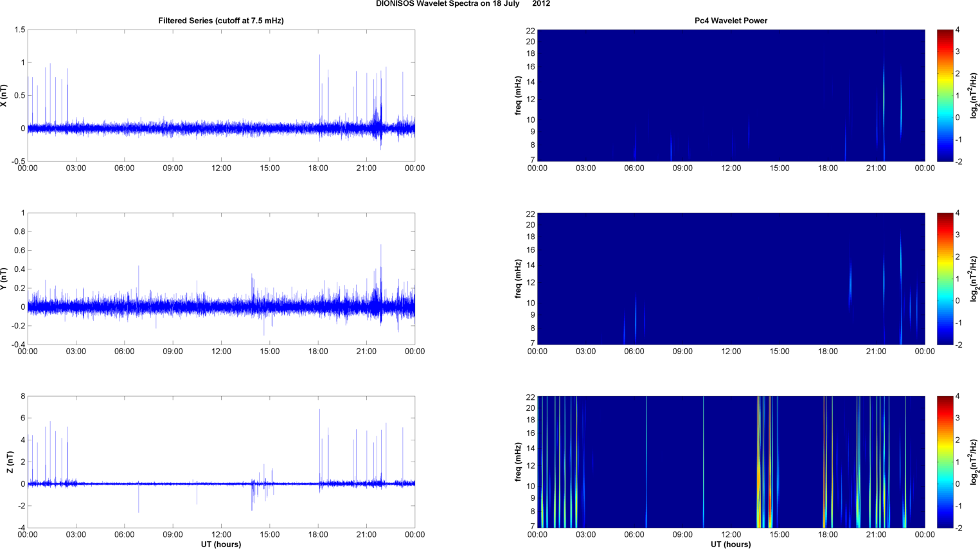The image size is (980, 549).
Task: Click the log2(nT²/Hz) label beside middle colorbar
Action: coord(974,278)
